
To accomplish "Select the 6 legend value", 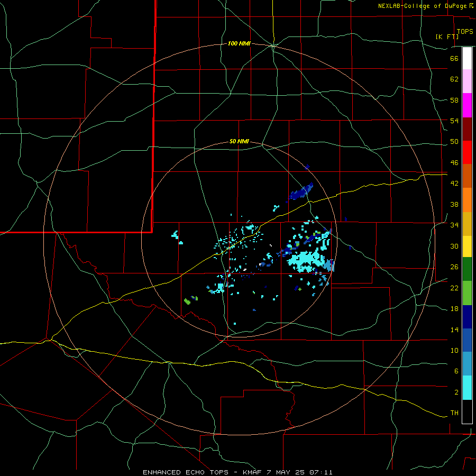I will pos(456,371).
